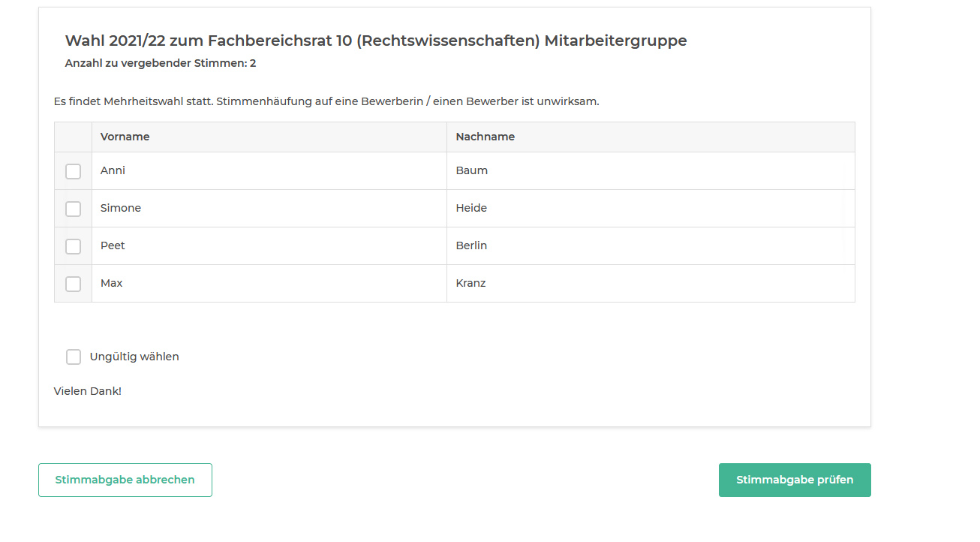The image size is (980, 542).
Task: Enable the Ungültig wählen option
Action: 73,357
